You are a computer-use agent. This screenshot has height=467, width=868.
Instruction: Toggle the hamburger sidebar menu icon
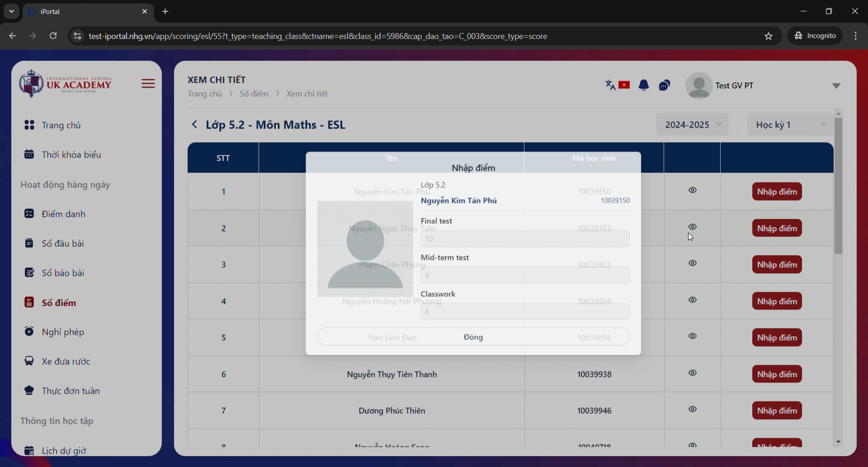148,84
